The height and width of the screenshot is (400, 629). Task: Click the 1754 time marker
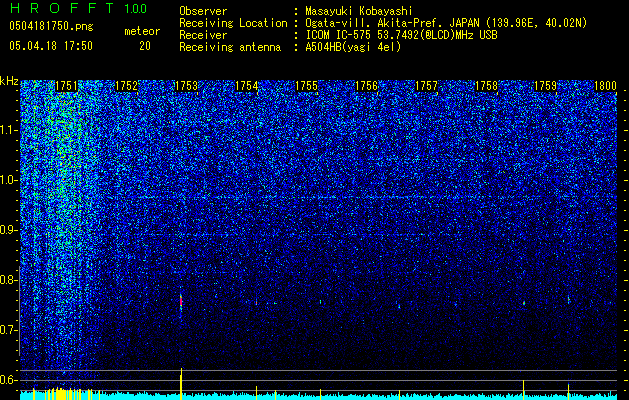coord(246,86)
